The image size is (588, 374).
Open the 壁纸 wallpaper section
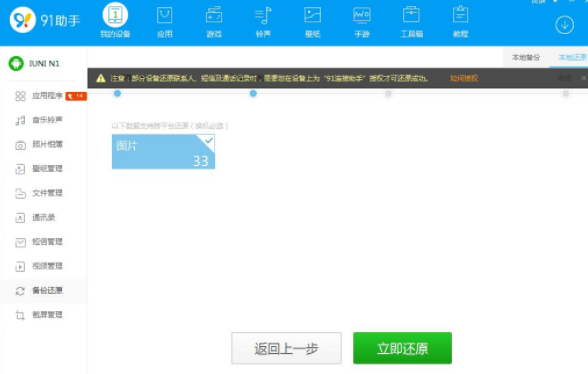[x=312, y=22]
